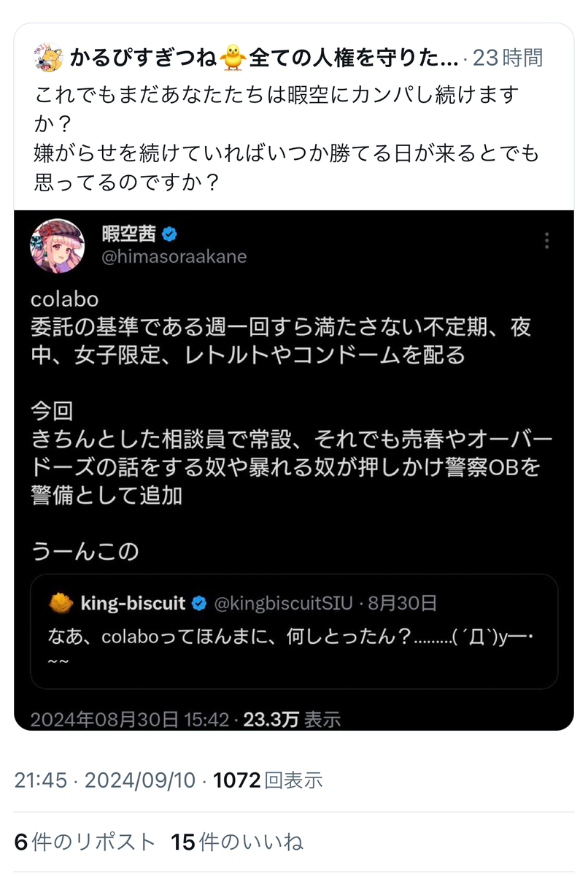
Task: Click the 8月30日 date on king-biscuit's tweet
Action: pos(403,603)
